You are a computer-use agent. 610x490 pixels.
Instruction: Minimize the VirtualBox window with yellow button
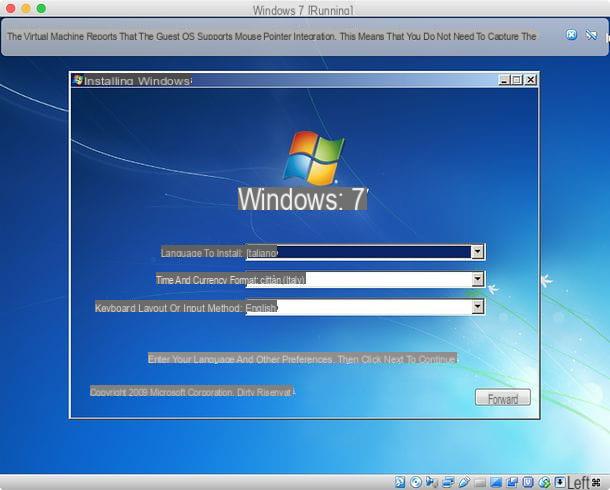26,8
